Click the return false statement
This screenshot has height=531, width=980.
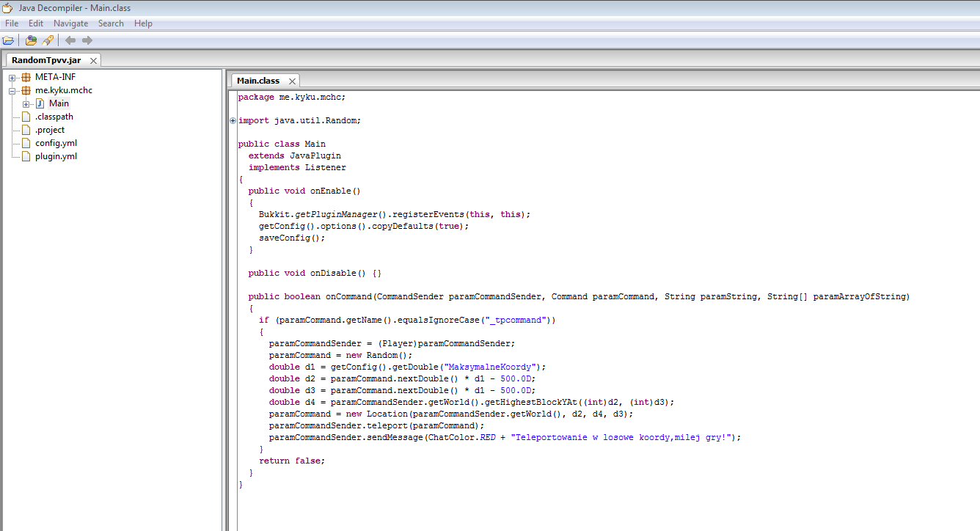291,461
